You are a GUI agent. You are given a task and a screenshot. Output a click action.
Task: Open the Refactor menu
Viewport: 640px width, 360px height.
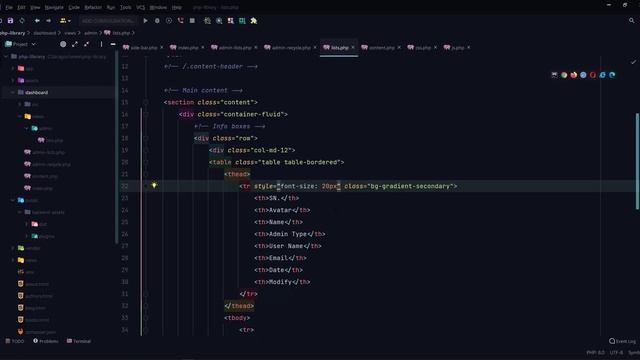[93, 7]
